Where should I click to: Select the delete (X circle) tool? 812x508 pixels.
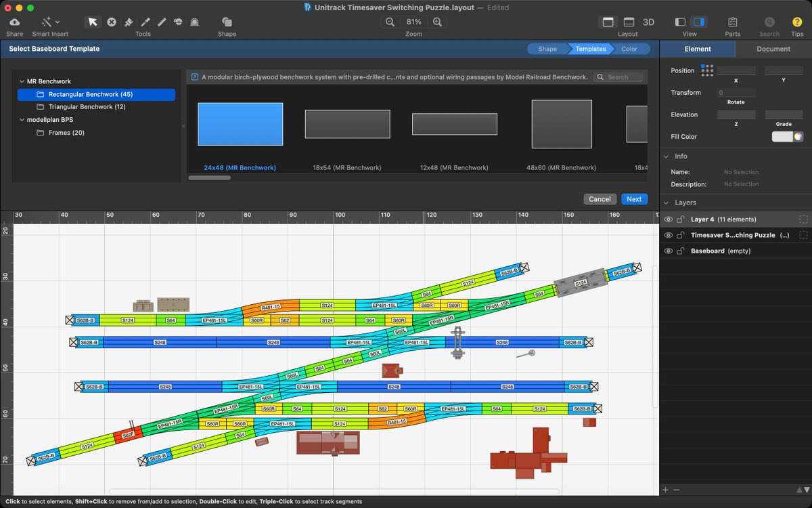[x=112, y=22]
